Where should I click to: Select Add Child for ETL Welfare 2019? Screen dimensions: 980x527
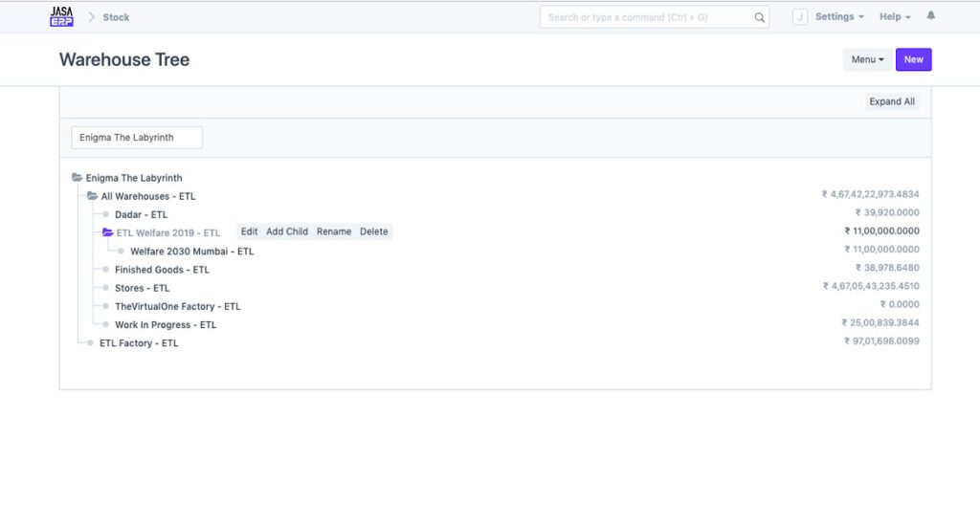click(x=287, y=231)
